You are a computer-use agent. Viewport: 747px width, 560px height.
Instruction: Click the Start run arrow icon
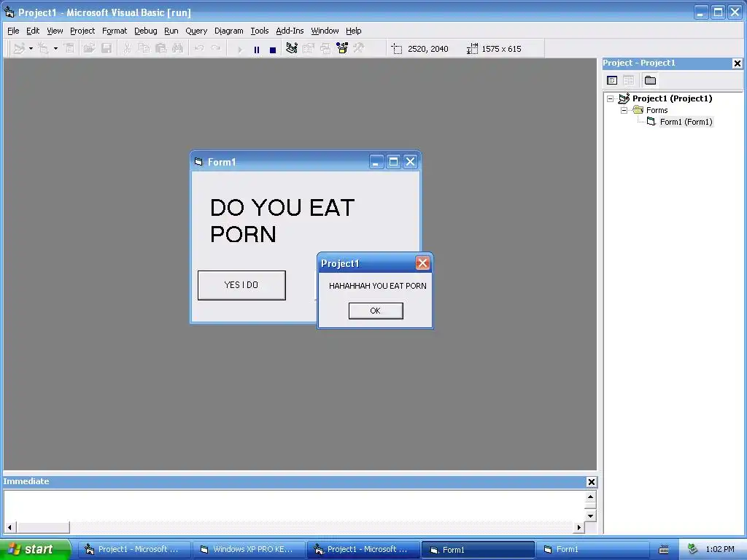[240, 50]
